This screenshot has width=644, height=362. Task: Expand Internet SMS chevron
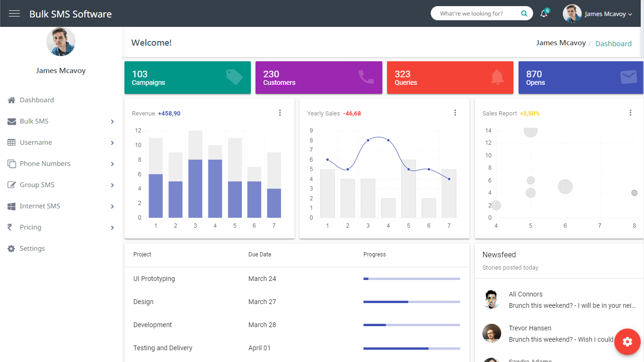click(112, 206)
